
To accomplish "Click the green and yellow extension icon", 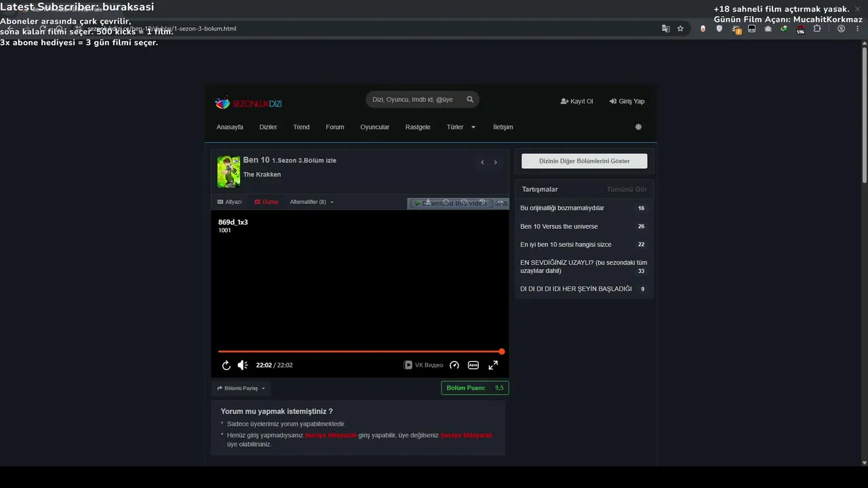I will pos(784,28).
